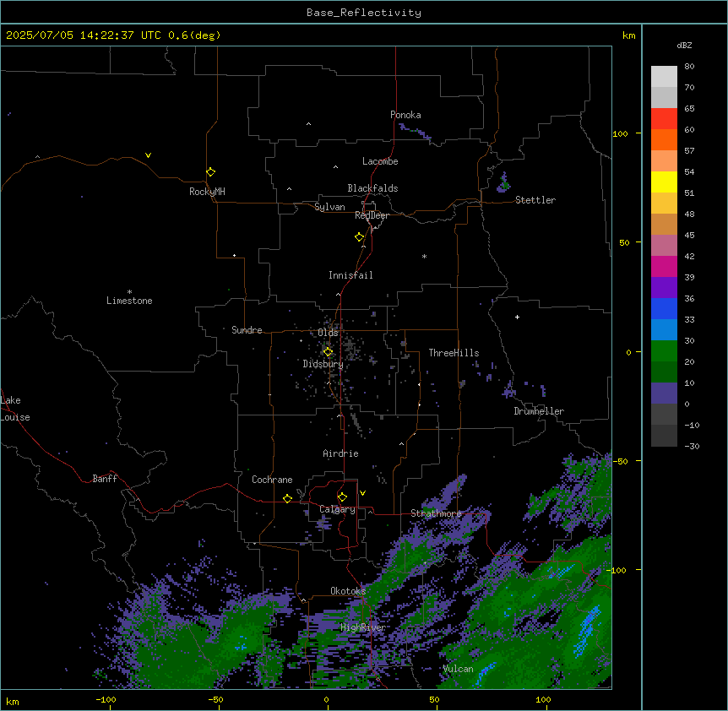This screenshot has height=711, width=728.
Task: Click the Strathmore label
Action: click(x=436, y=513)
